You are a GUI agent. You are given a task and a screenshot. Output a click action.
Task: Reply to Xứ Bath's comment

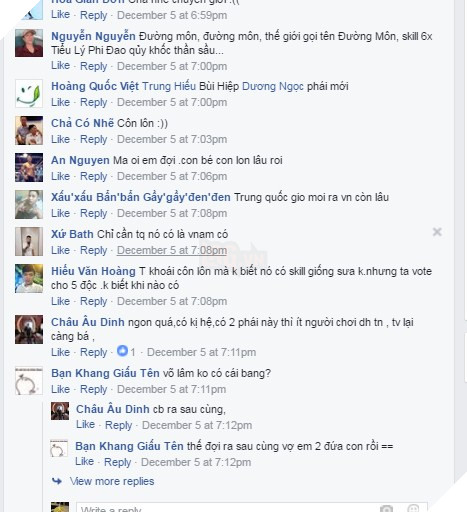(94, 250)
